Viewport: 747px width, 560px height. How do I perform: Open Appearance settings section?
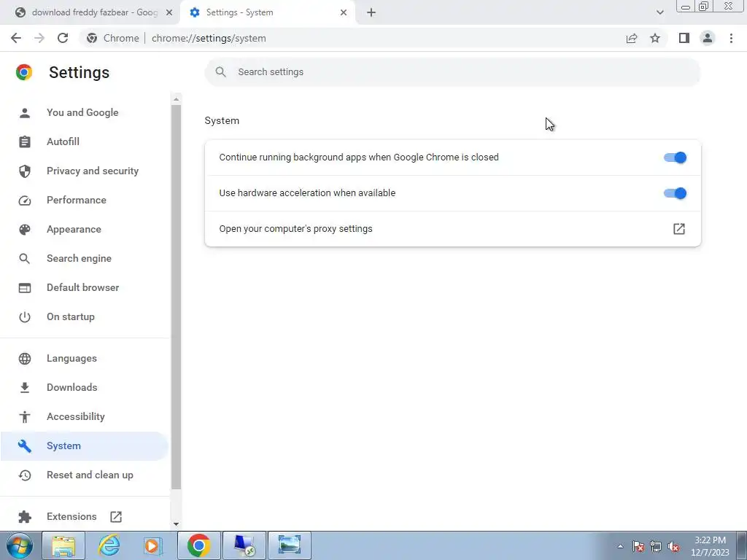point(74,229)
